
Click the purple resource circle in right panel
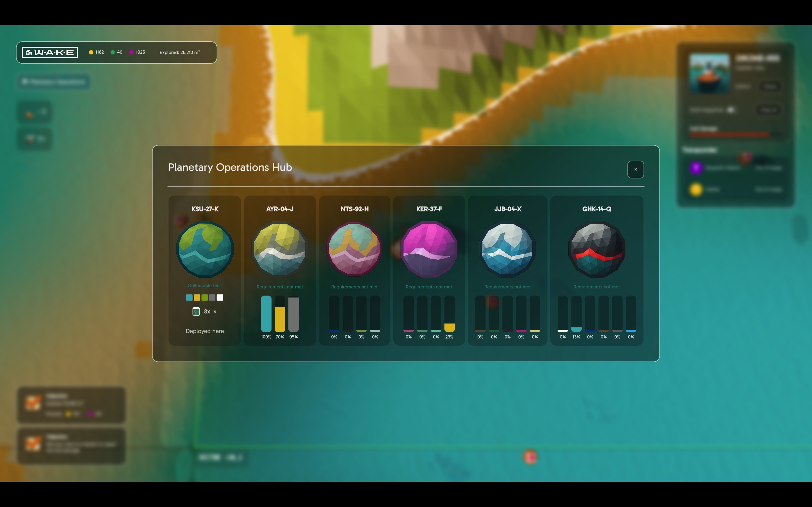pyautogui.click(x=697, y=168)
